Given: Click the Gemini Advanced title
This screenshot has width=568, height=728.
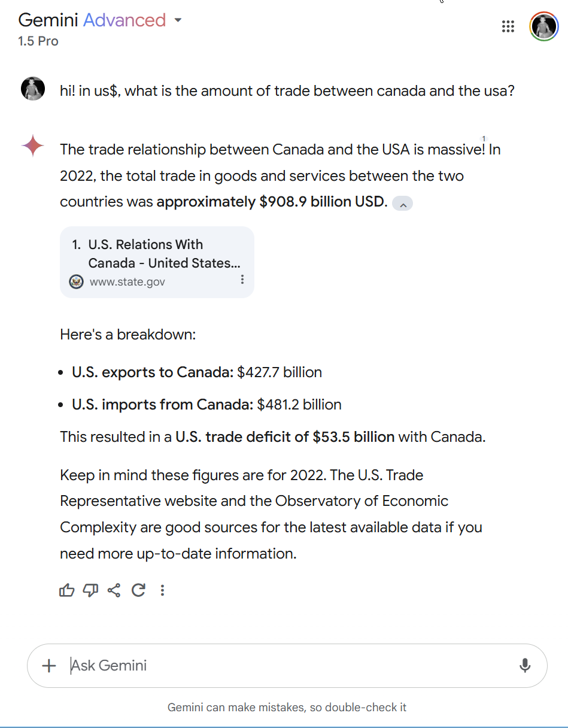Looking at the screenshot, I should point(92,20).
